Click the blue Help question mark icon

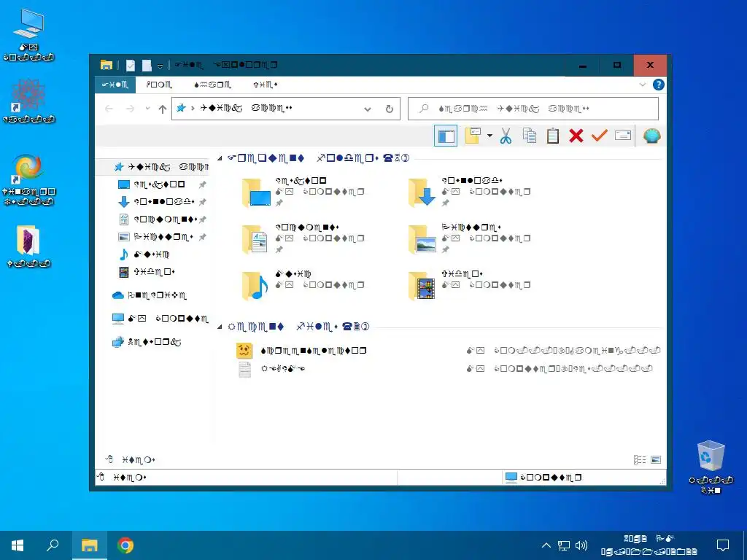[x=659, y=85]
